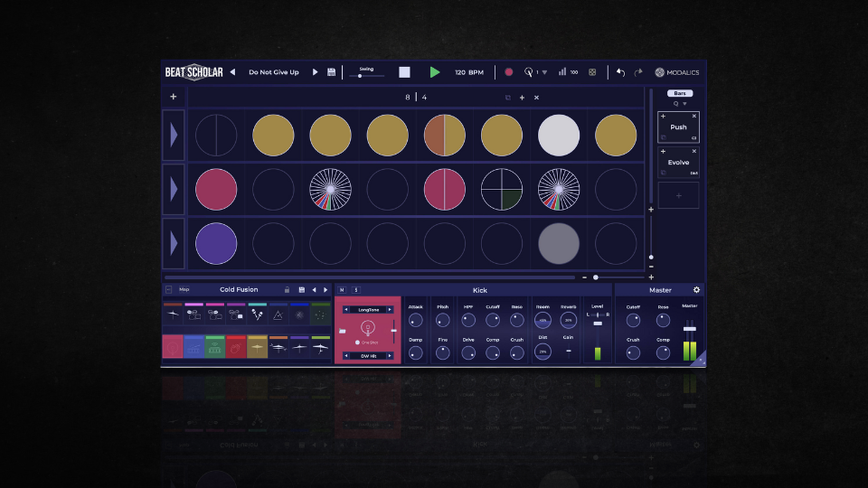
Task: Select the Evolve pattern slot
Action: [x=678, y=162]
